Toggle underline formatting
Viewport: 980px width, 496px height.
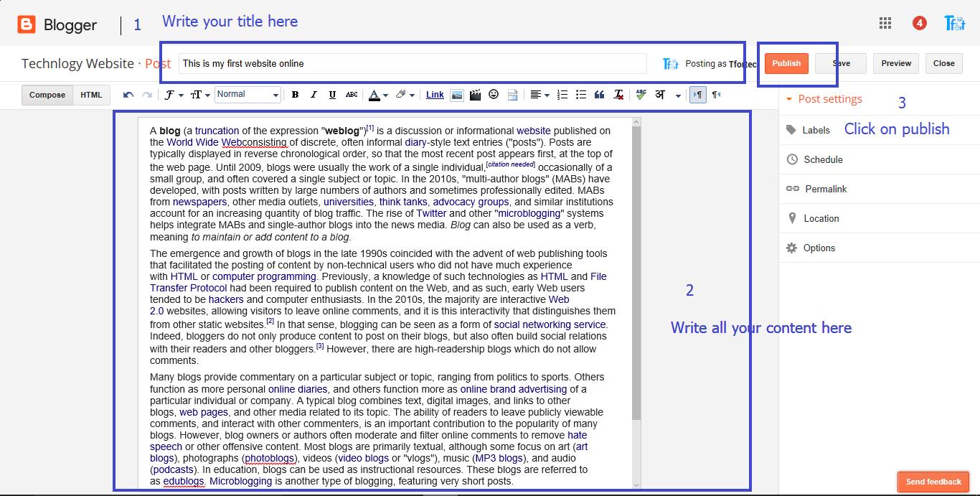coord(332,95)
